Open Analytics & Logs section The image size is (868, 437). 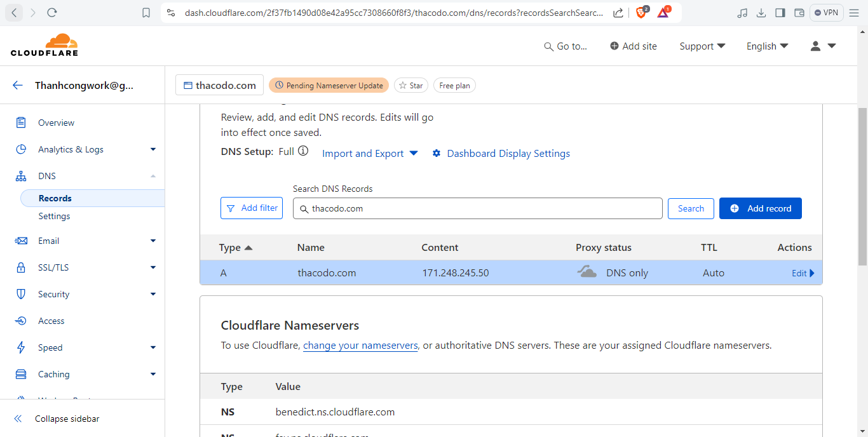point(71,149)
